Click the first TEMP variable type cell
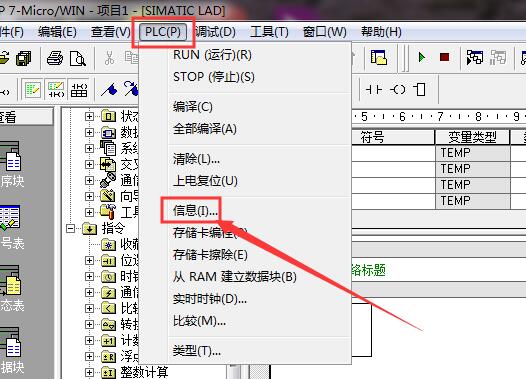 coord(472,153)
